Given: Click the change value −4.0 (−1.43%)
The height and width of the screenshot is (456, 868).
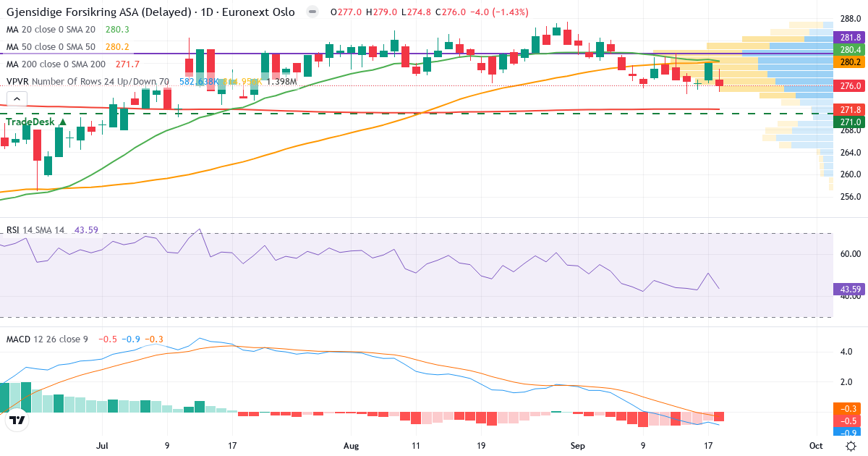Looking at the screenshot, I should tap(498, 12).
